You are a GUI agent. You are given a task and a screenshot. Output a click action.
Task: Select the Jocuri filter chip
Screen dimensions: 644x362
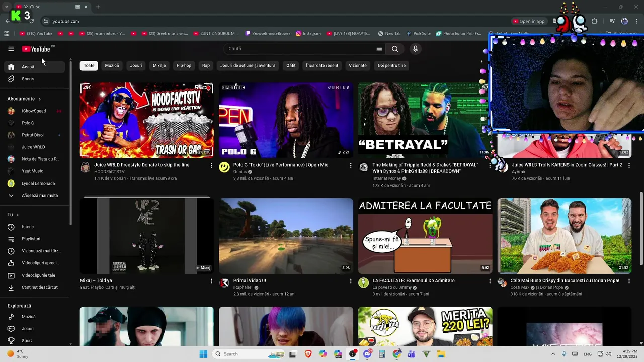(136, 65)
